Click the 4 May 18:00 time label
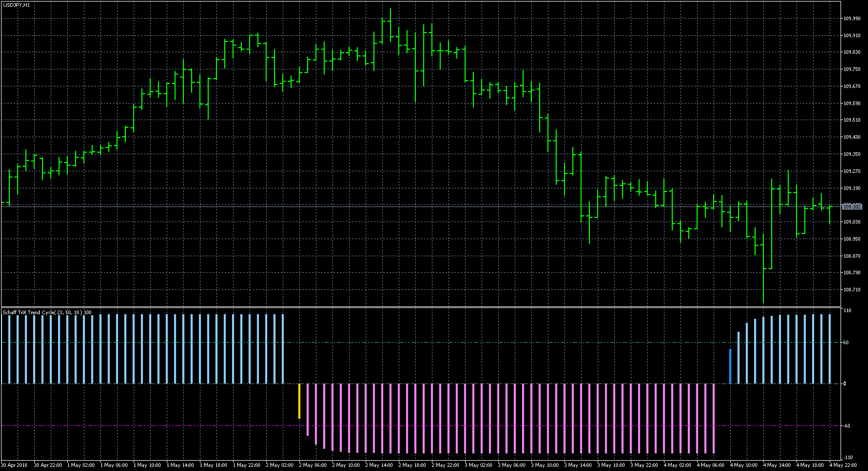The image size is (868, 471). pos(810,465)
